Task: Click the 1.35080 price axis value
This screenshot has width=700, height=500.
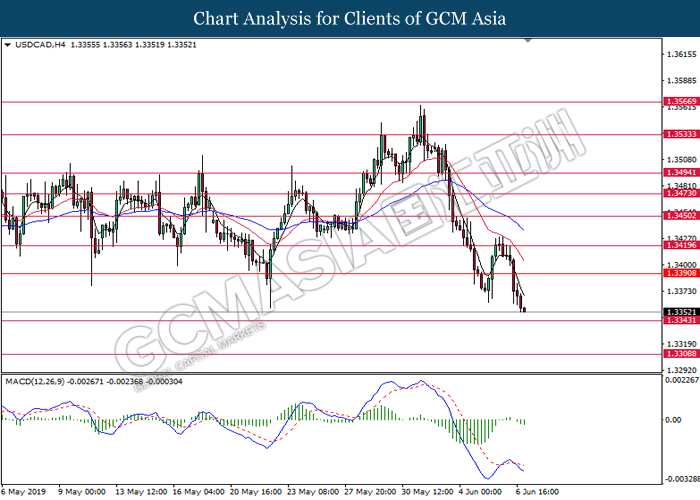Action: point(681,159)
